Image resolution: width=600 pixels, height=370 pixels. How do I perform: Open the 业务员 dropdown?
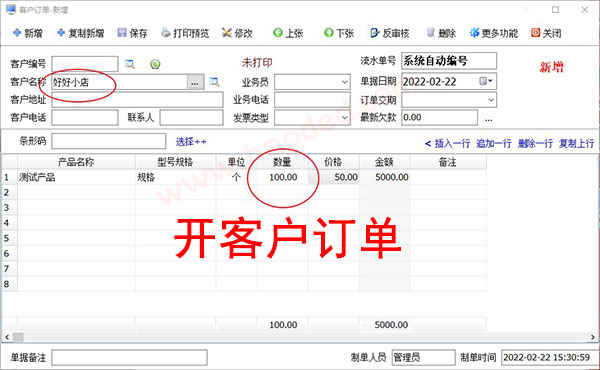pyautogui.click(x=344, y=82)
